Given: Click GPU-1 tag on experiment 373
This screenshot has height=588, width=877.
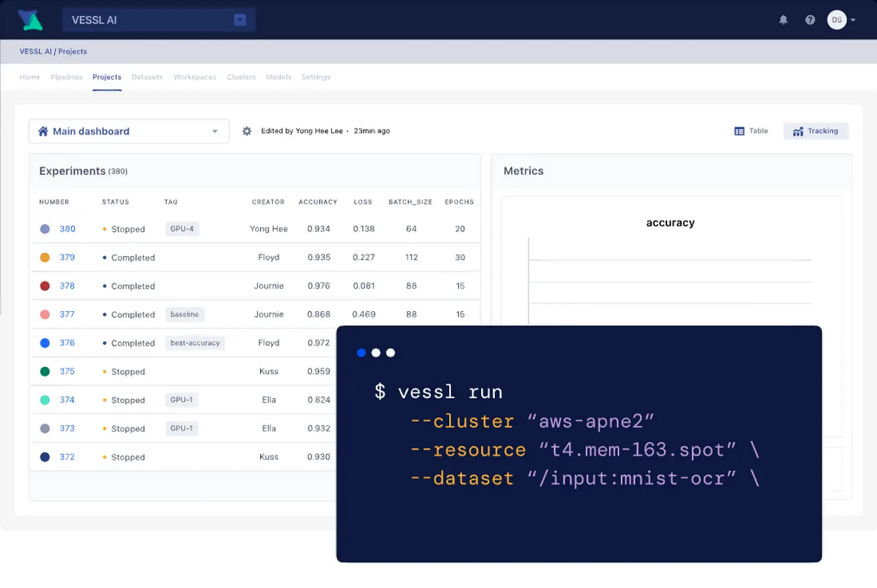Looking at the screenshot, I should [182, 428].
